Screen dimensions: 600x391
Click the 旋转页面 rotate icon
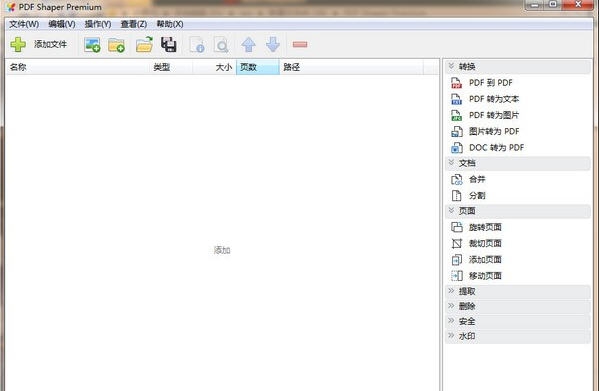(x=457, y=227)
